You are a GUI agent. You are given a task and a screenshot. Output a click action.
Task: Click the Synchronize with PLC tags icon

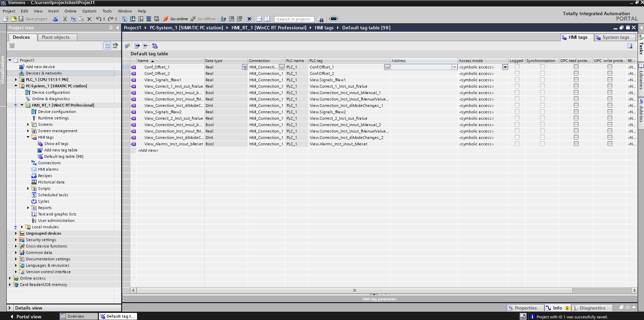click(x=155, y=46)
